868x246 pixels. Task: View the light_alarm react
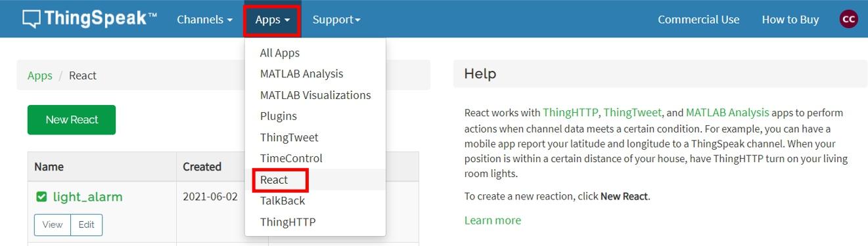pyautogui.click(x=53, y=224)
